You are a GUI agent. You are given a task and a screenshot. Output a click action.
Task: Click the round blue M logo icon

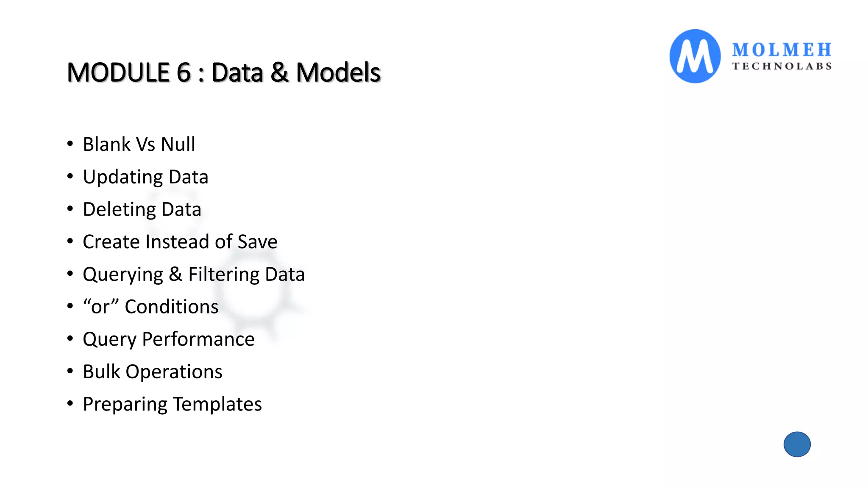[695, 56]
